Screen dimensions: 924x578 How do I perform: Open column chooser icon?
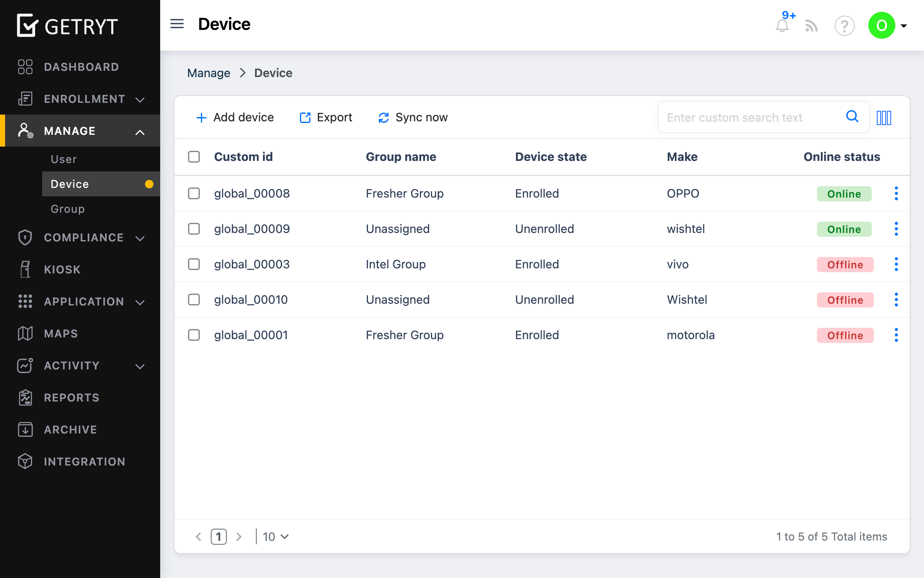[884, 118]
